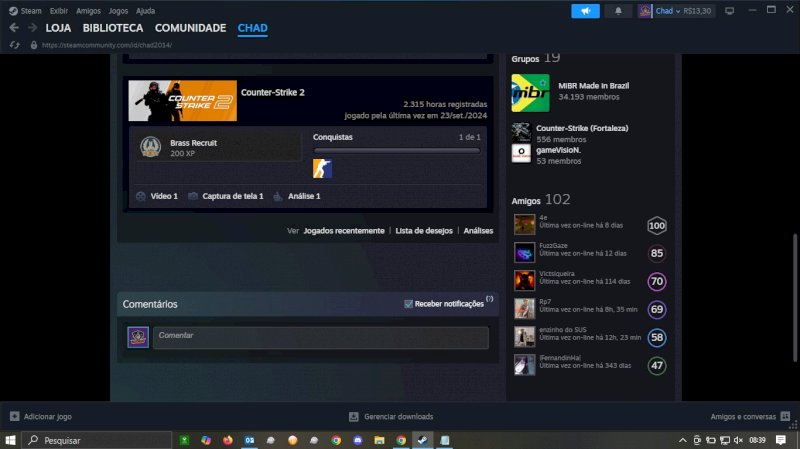This screenshot has width=800, height=449.
Task: Click the unlocked CS2 achievement icon
Action: click(322, 168)
